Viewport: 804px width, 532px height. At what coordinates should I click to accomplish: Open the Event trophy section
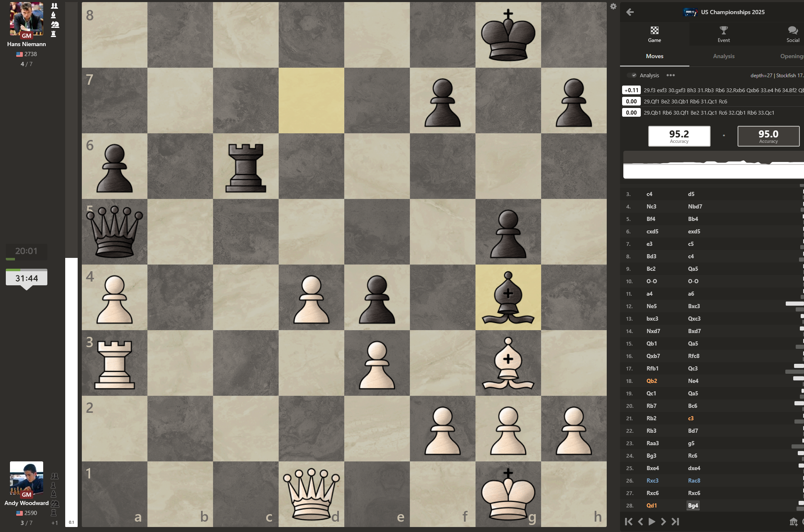[723, 34]
